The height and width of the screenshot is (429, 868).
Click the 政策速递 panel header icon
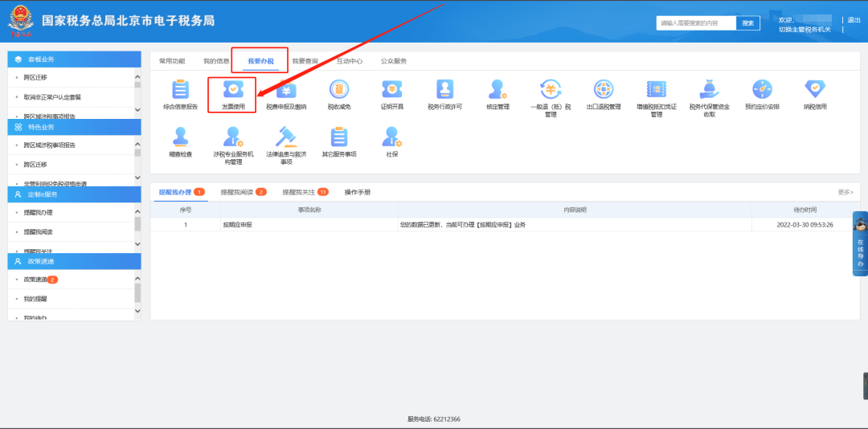pyautogui.click(x=18, y=261)
